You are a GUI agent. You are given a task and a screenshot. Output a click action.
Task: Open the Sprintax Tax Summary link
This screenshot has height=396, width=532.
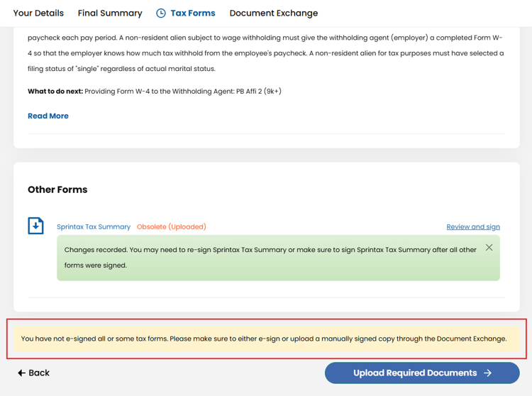tap(94, 226)
